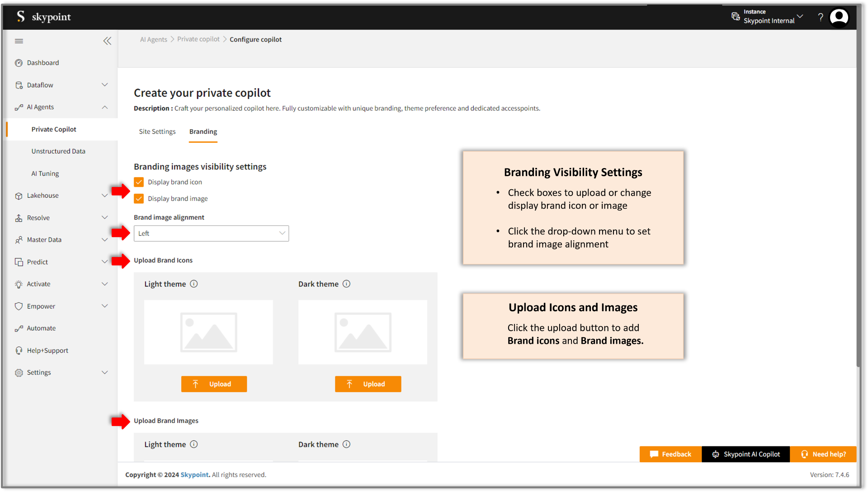Click the Lakehouse icon in sidebar
This screenshot has width=868, height=492.
click(19, 195)
